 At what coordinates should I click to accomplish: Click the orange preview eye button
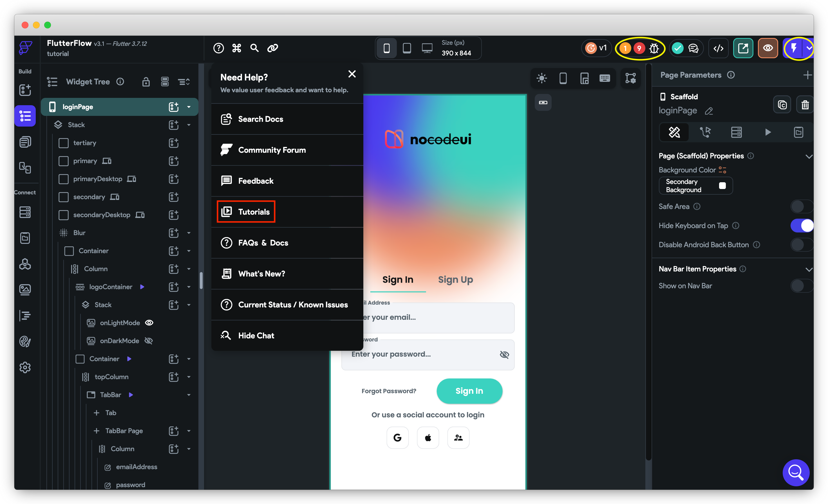pyautogui.click(x=768, y=48)
